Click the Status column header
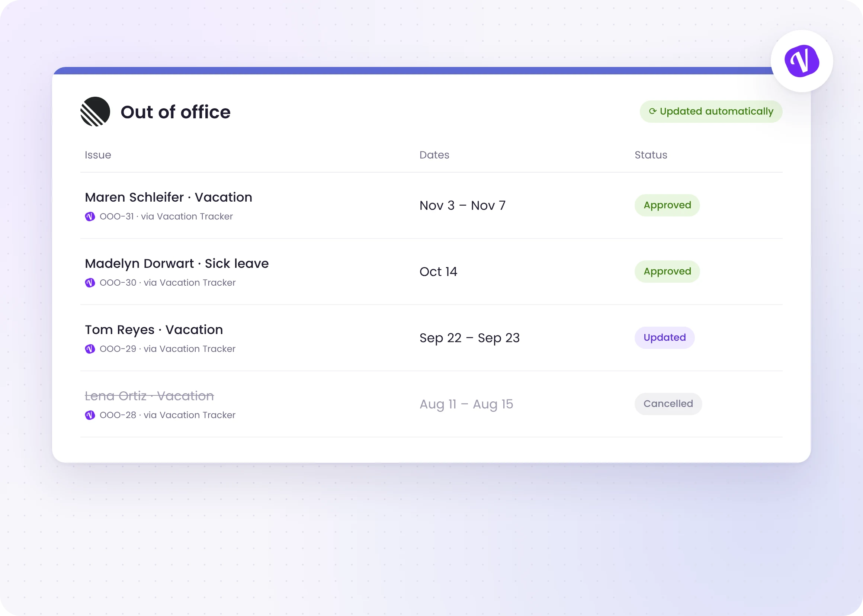The height and width of the screenshot is (616, 863). coord(651,155)
